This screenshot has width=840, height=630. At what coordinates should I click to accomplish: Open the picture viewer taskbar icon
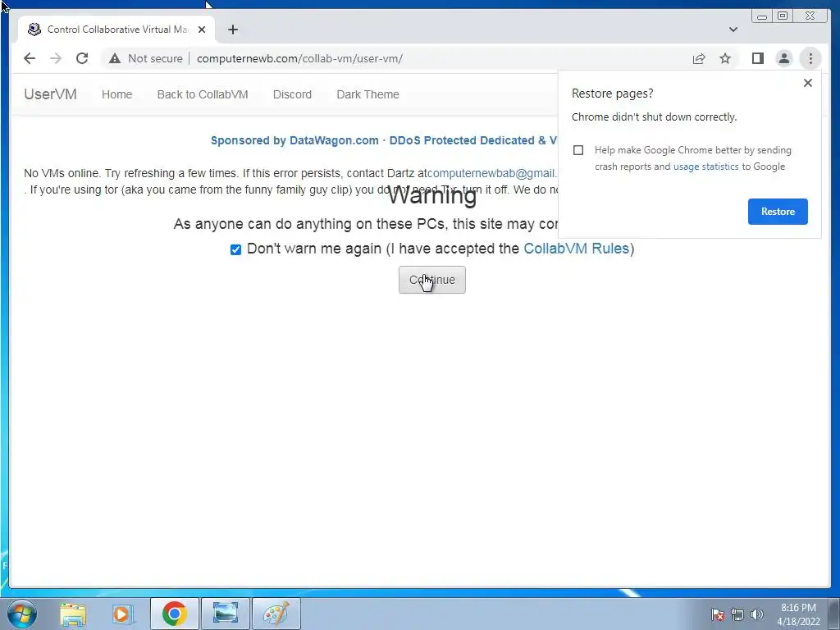click(226, 614)
